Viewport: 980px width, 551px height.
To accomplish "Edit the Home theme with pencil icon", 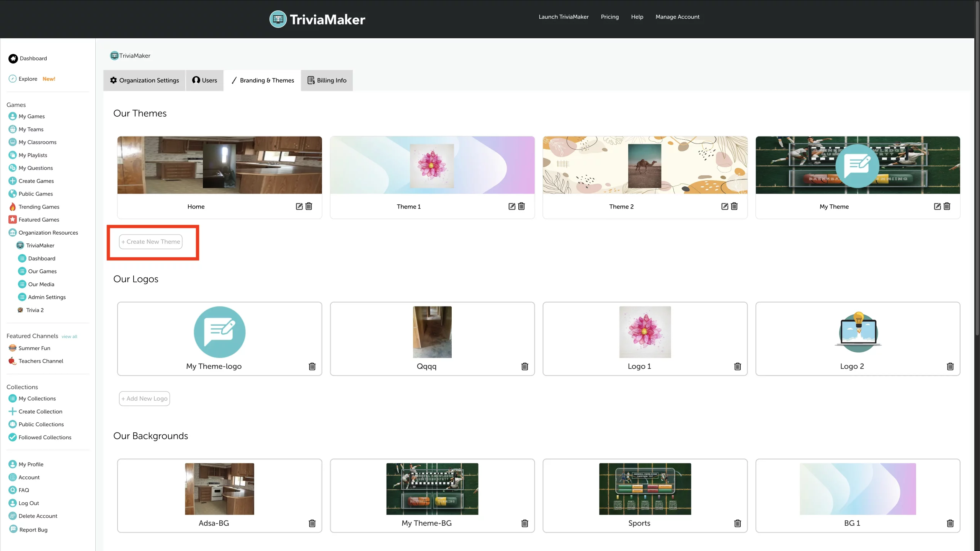I will [x=299, y=206].
